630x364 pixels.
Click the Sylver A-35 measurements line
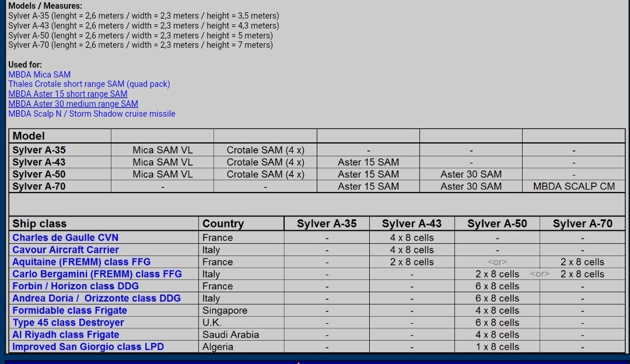tap(143, 16)
